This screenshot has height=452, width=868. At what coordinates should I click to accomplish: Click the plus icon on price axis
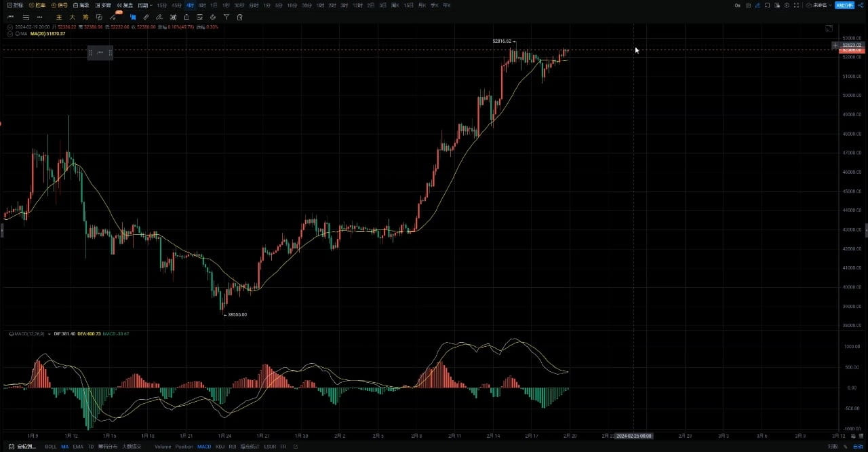(834, 45)
